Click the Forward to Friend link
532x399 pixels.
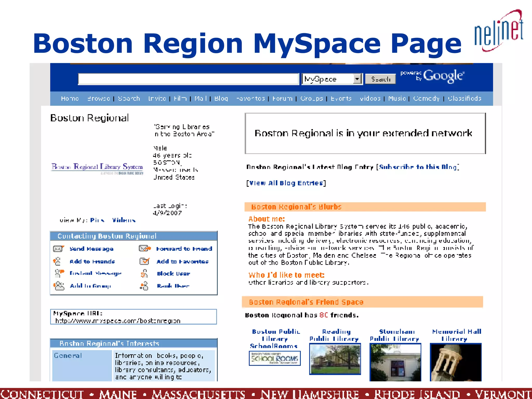coord(184,249)
